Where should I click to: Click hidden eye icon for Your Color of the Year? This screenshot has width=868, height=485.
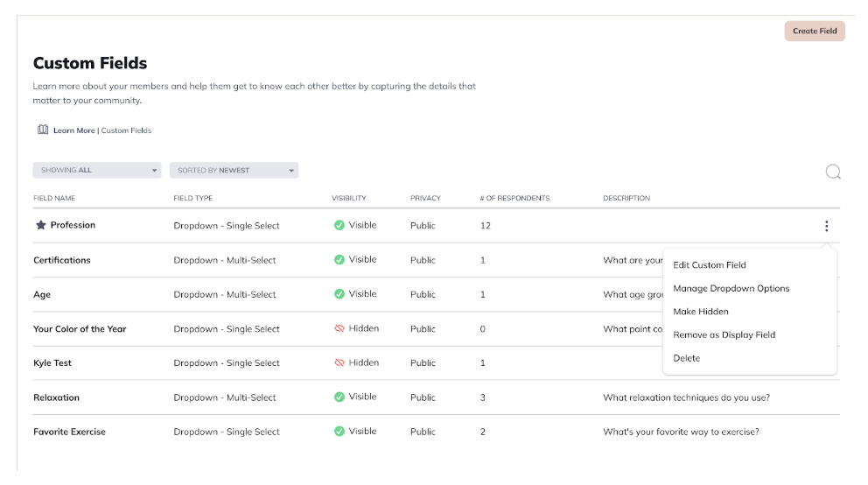[x=339, y=329]
